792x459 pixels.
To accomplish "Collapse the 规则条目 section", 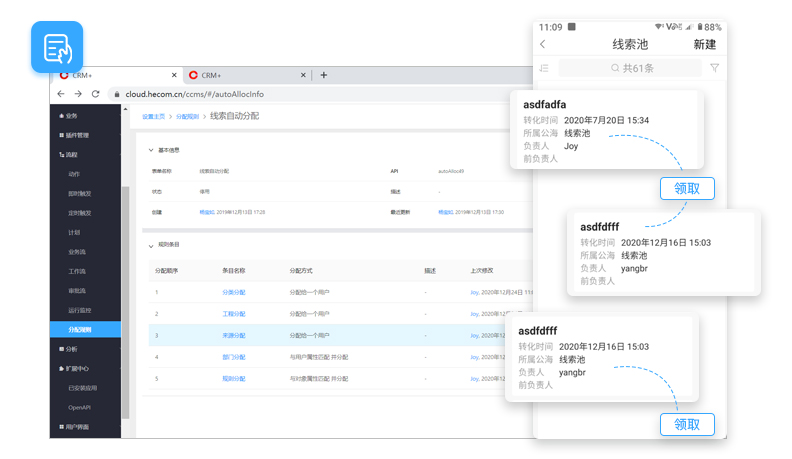I will (x=150, y=244).
